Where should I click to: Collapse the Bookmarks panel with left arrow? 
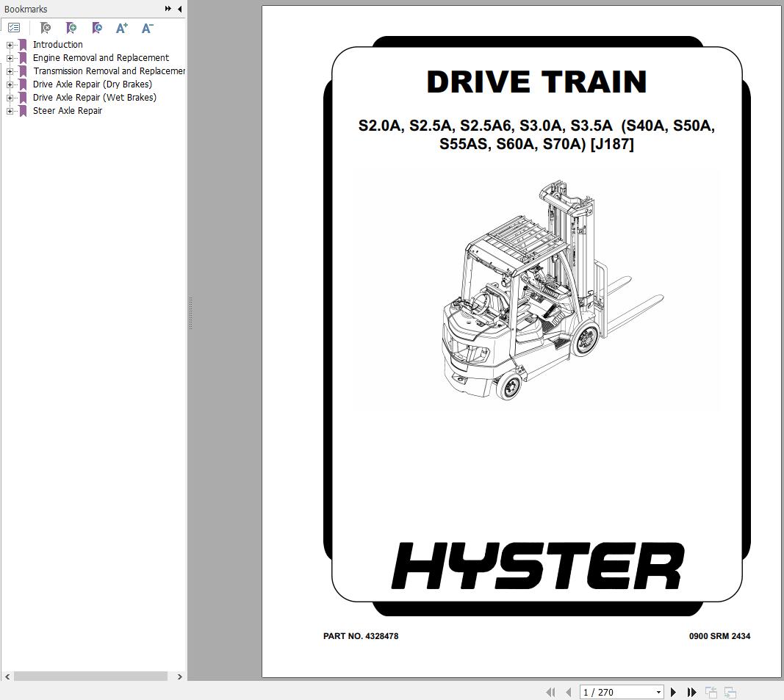pos(180,9)
